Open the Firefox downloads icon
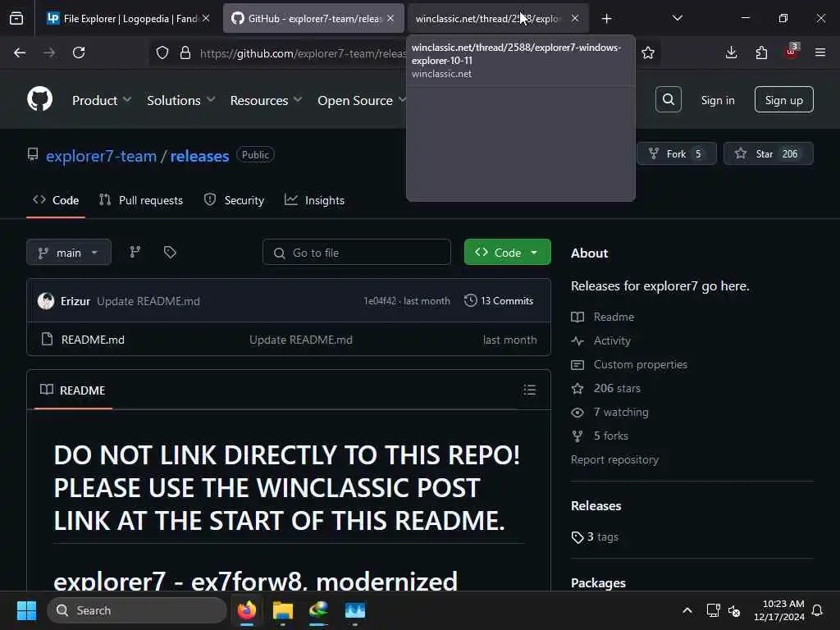Screen dimensions: 840x630 point(731,52)
